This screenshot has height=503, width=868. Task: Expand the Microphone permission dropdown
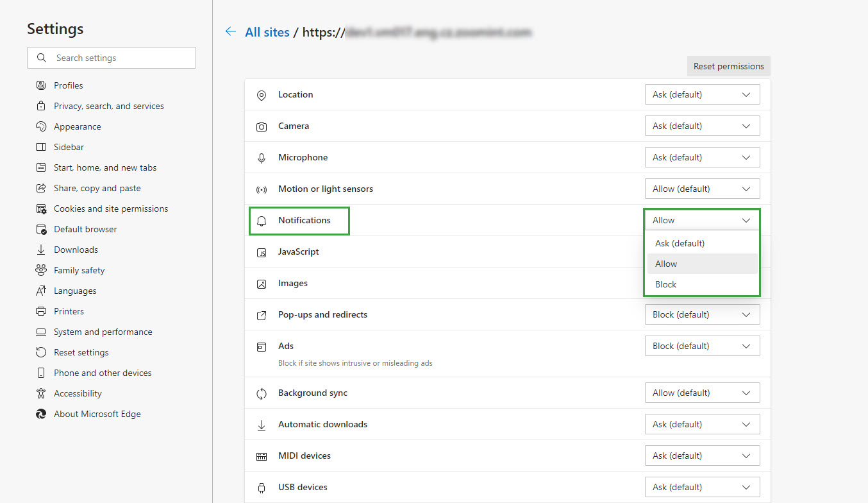coord(702,157)
